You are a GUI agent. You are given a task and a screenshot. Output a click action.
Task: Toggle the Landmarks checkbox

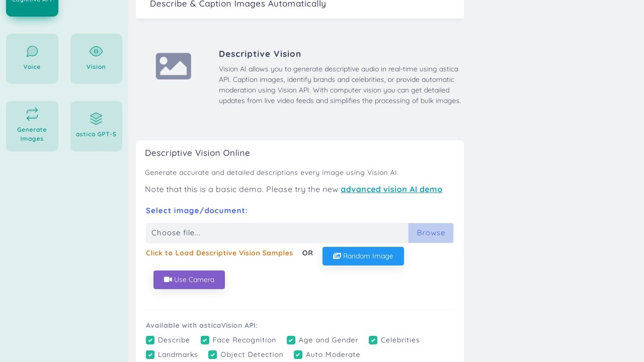tap(150, 355)
